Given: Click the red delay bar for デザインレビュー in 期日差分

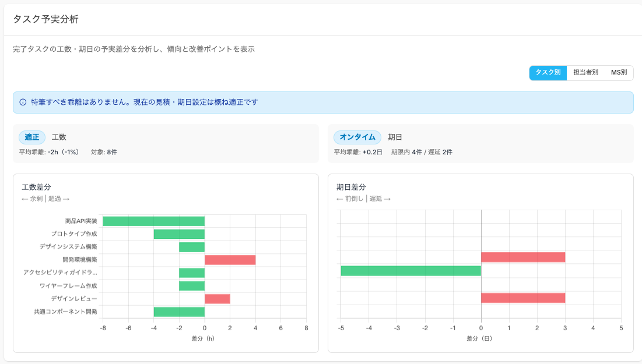Looking at the screenshot, I should click(523, 298).
